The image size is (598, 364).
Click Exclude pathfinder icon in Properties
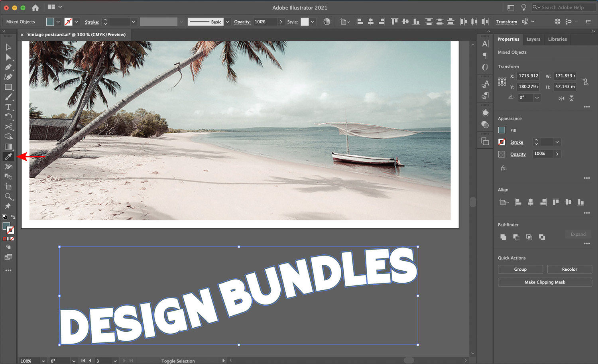[x=542, y=237]
